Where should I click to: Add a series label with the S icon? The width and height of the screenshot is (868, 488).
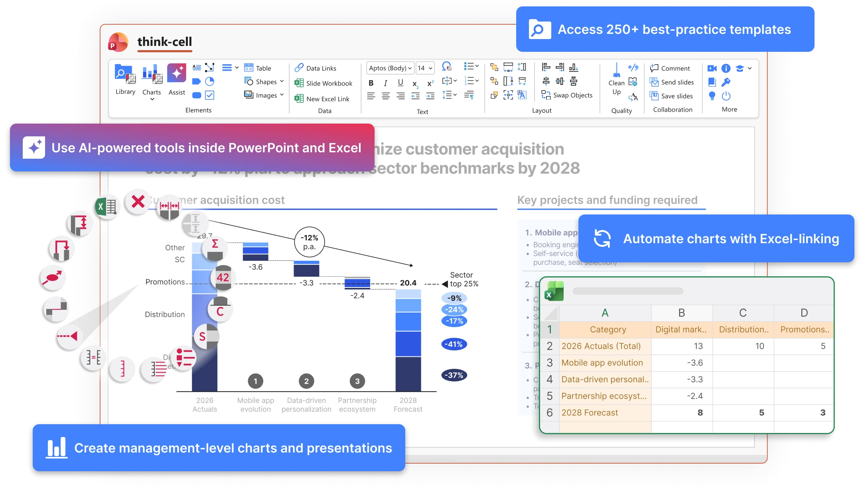click(x=206, y=336)
